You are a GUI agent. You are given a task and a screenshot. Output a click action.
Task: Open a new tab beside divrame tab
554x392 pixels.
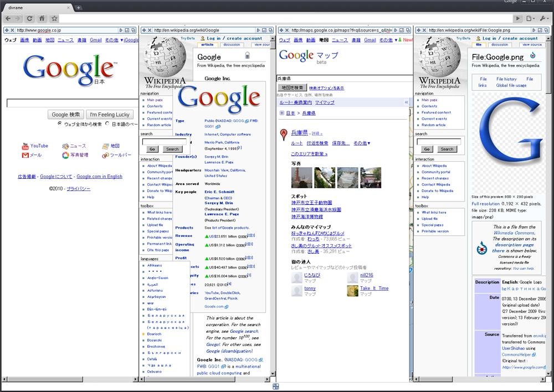79,7
